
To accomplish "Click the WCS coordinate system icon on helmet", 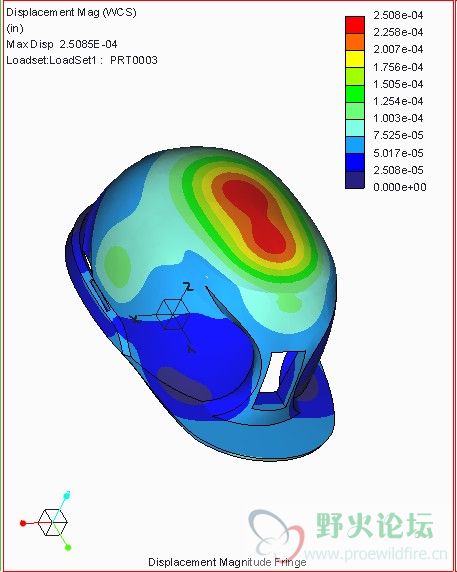I will point(172,314).
